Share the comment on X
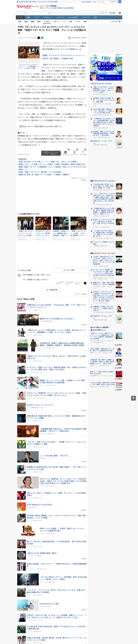 (x=85, y=283)
